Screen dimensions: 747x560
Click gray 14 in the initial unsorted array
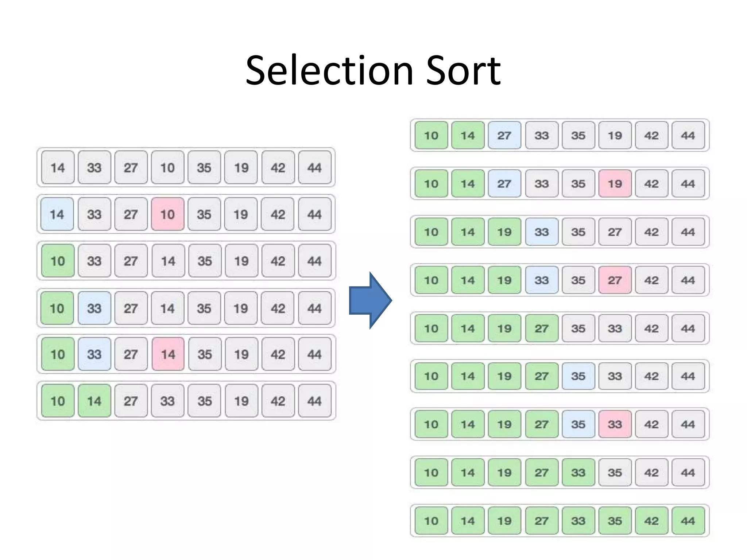click(58, 168)
